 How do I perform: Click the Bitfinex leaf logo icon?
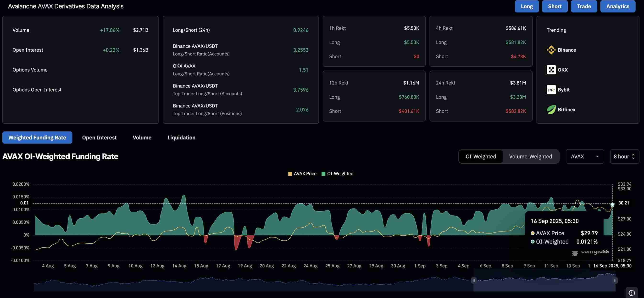(x=551, y=110)
